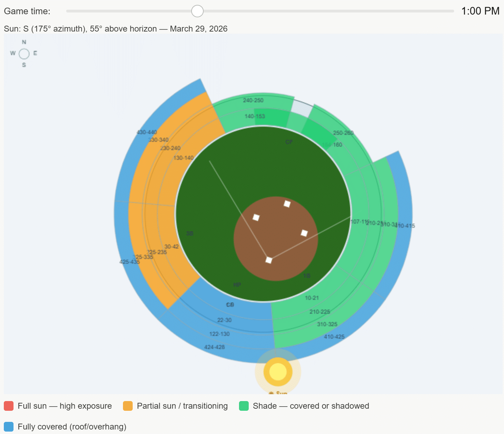The image size is (504, 434).
Task: Select seating section 22-30
Action: pyautogui.click(x=224, y=320)
